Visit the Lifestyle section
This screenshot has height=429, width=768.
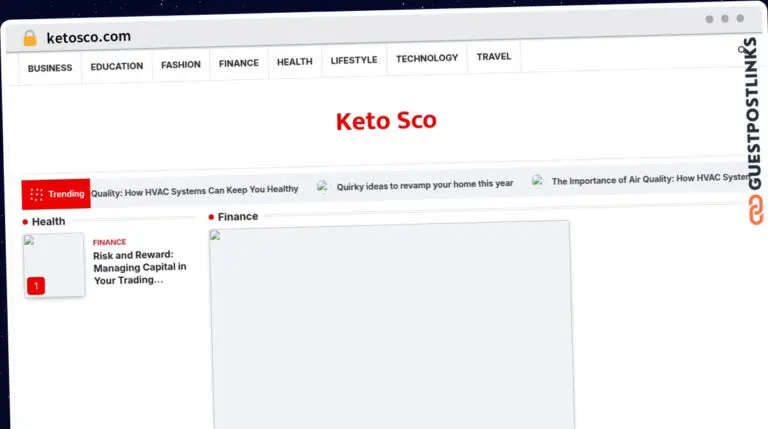coord(354,60)
